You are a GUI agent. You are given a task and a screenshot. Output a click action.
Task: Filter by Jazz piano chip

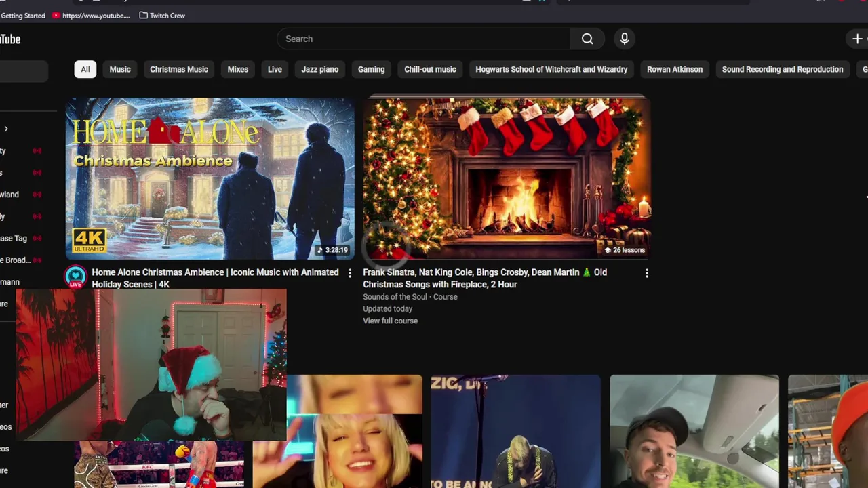[x=320, y=69]
